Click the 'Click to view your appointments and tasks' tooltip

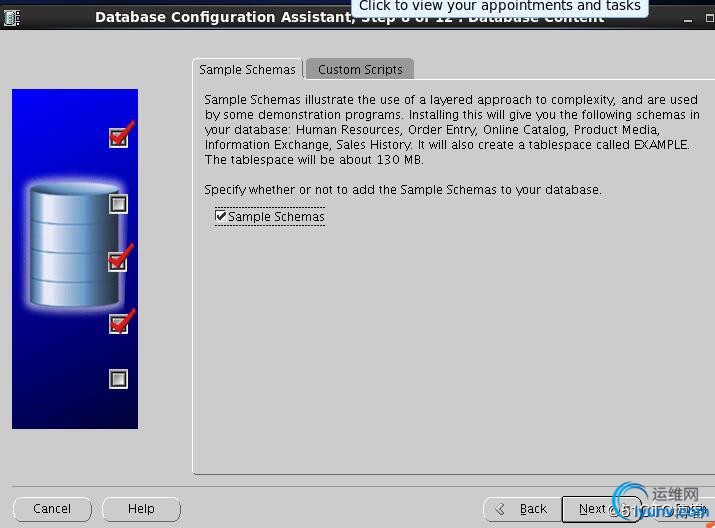499,6
